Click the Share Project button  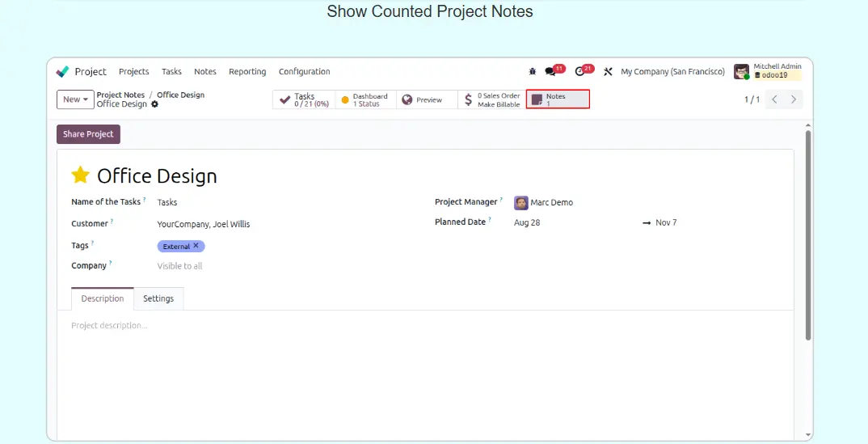click(88, 134)
